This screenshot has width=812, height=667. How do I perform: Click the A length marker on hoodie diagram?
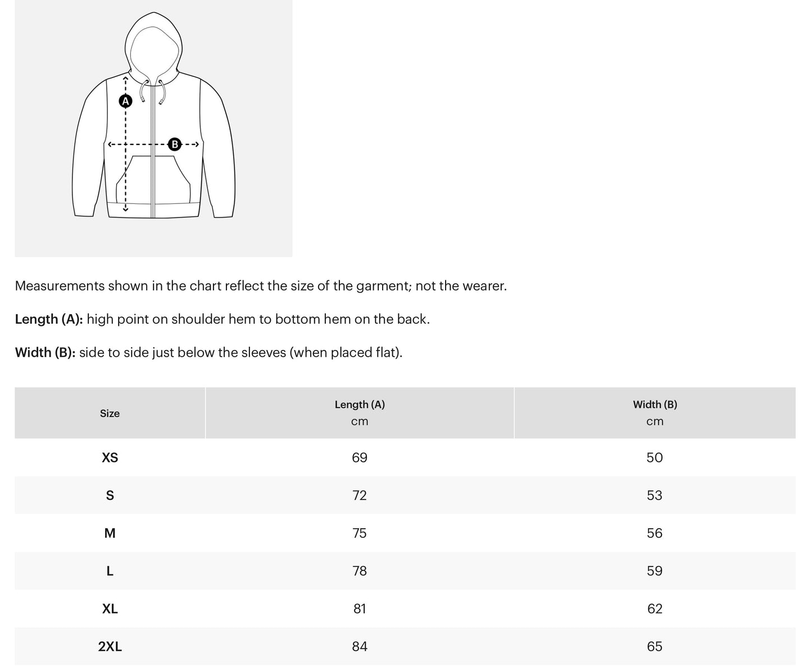point(125,101)
